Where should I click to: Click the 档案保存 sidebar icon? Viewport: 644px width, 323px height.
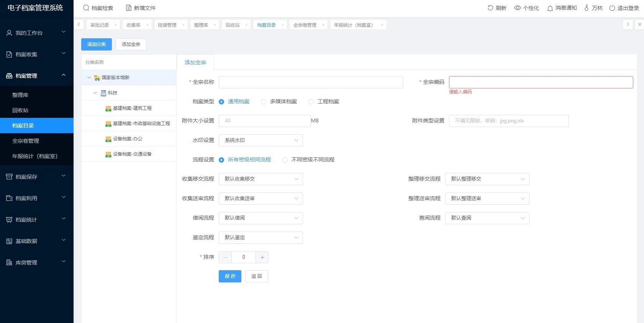(9, 177)
